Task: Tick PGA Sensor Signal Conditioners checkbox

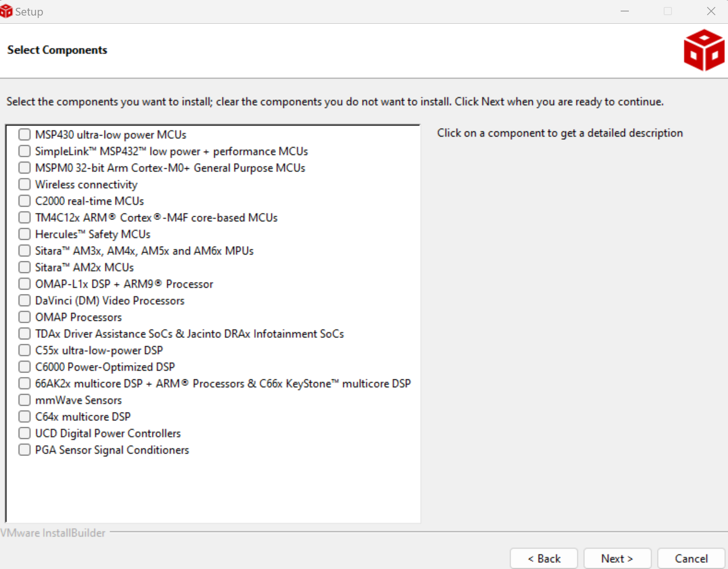Action: (x=25, y=450)
